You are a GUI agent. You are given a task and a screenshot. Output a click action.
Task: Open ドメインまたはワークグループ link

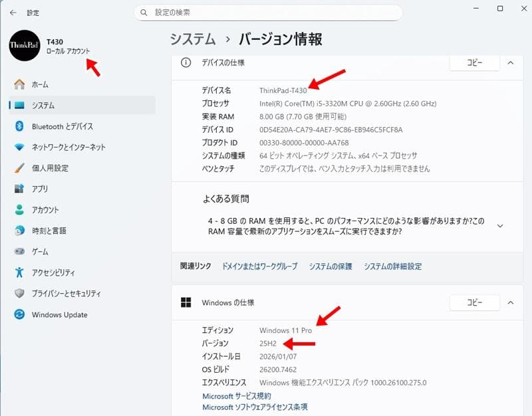(259, 266)
